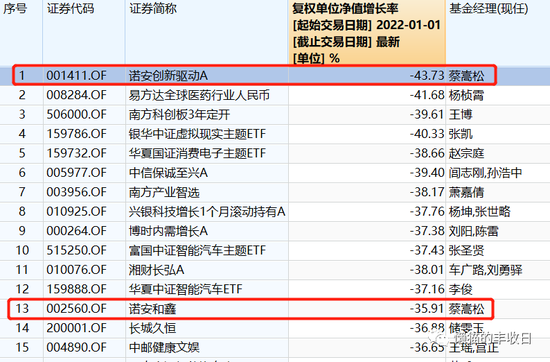Click manager cell 刘阳,陈雷
Viewport: 550px width, 362px height.
click(474, 231)
